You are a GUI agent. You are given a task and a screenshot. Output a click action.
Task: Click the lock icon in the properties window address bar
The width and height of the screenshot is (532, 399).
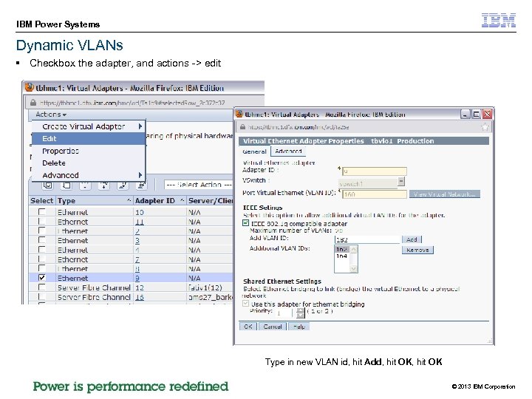(x=242, y=127)
